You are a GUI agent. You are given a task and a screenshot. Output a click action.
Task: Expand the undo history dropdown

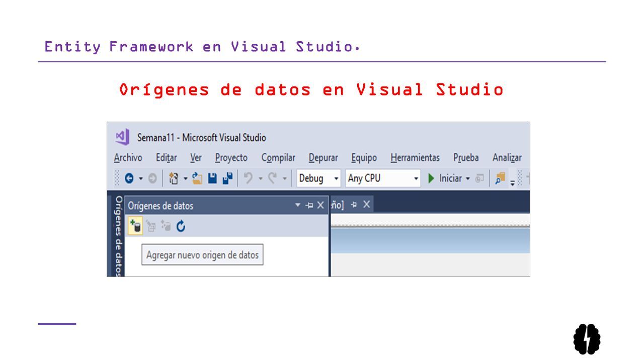click(261, 178)
